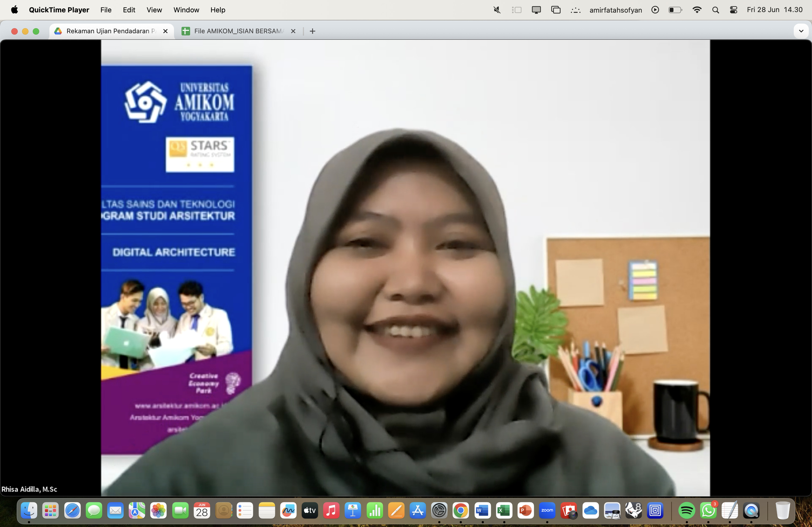Click the date and time clock
The width and height of the screenshot is (812, 527).
click(x=774, y=10)
